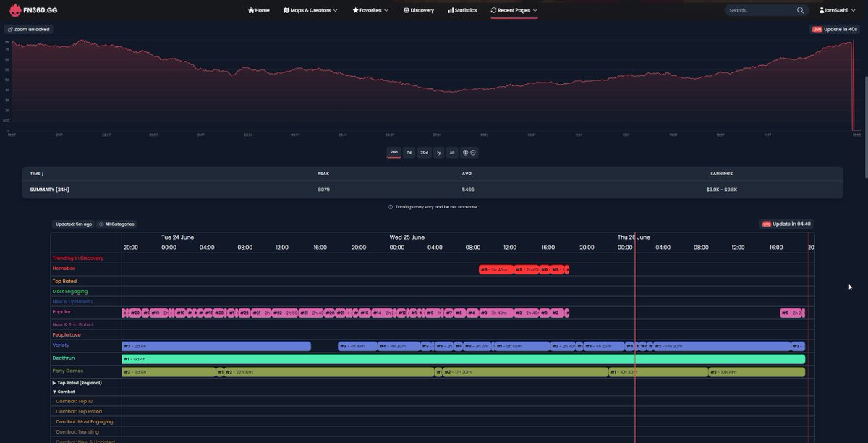Click the info icon beside earnings disclaimer
The image size is (868, 443).
click(391, 207)
